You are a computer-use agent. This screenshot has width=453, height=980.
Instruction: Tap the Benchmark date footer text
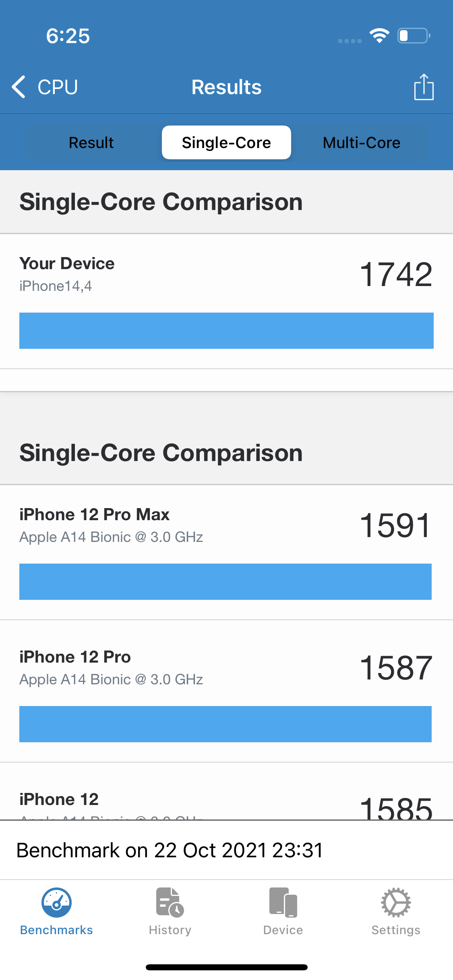tap(170, 850)
